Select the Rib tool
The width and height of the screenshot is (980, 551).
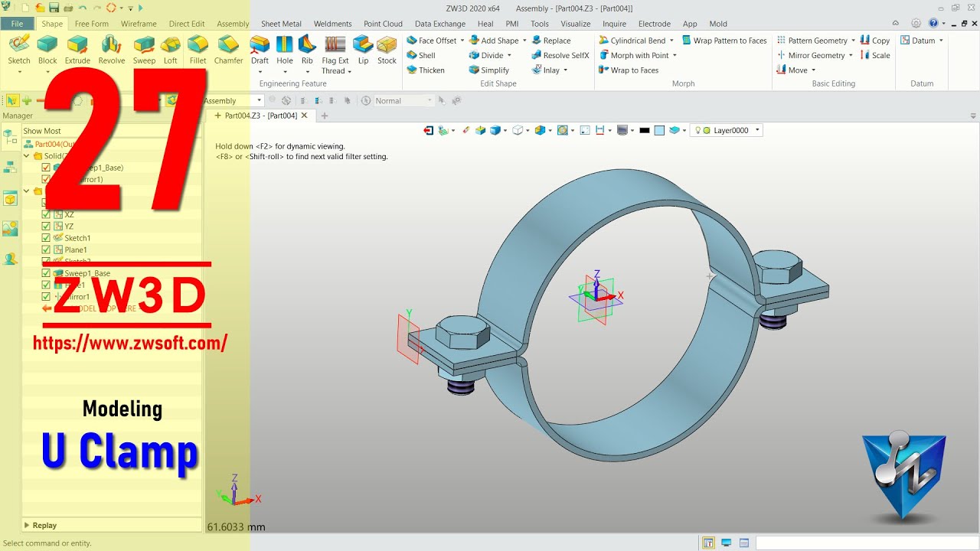pos(307,50)
